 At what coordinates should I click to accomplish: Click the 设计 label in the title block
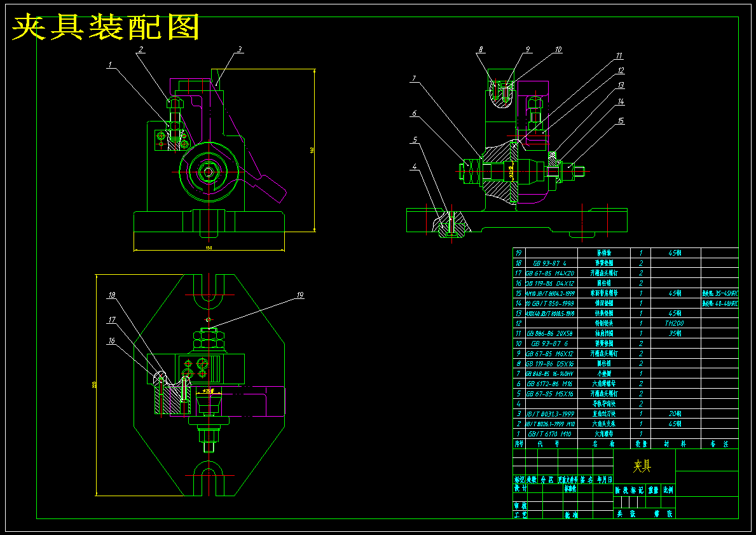tap(519, 488)
